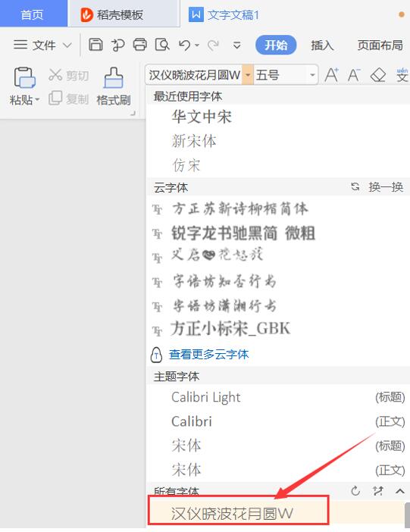
Task: Open the font name dropdown arrow
Action: point(248,74)
